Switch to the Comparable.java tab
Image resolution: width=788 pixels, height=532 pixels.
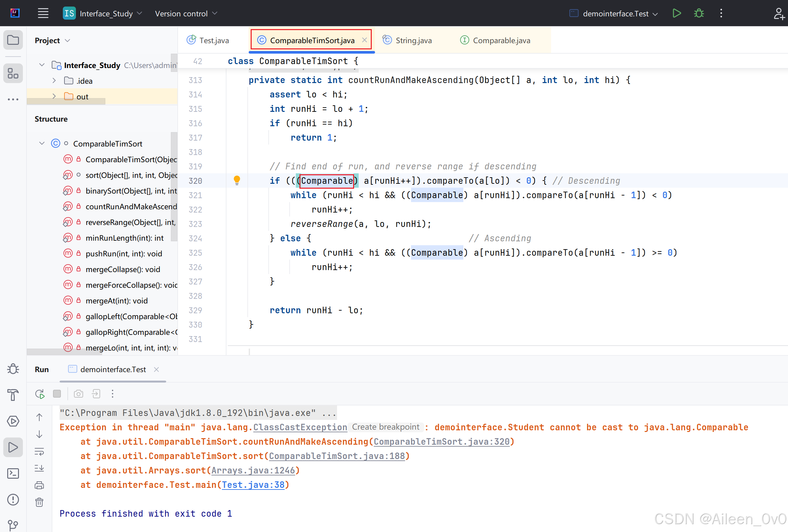pyautogui.click(x=495, y=40)
